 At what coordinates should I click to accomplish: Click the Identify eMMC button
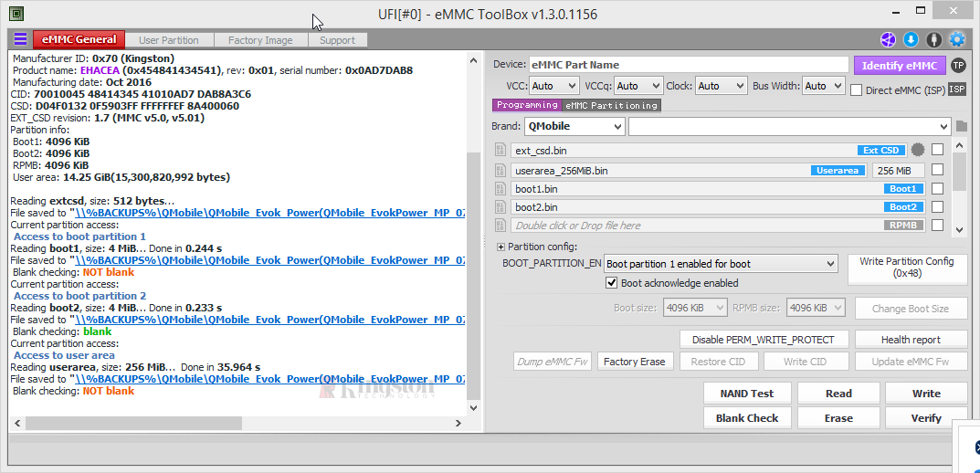pos(900,66)
